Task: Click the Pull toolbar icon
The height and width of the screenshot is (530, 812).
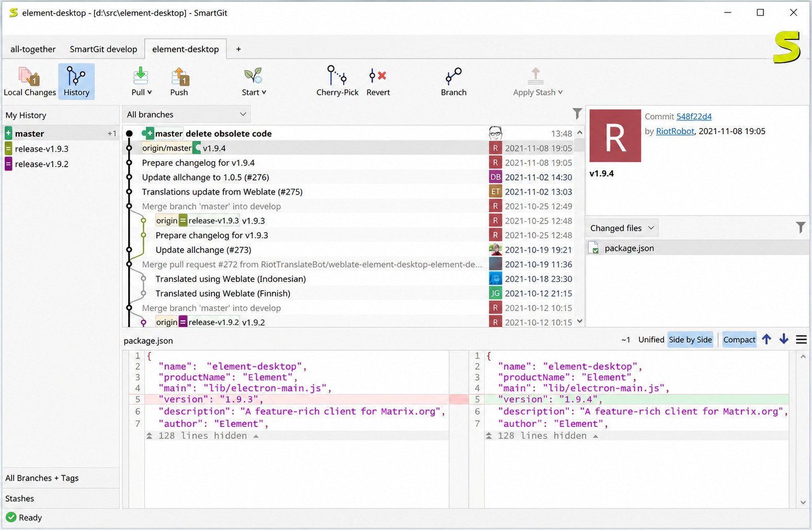Action: point(140,76)
